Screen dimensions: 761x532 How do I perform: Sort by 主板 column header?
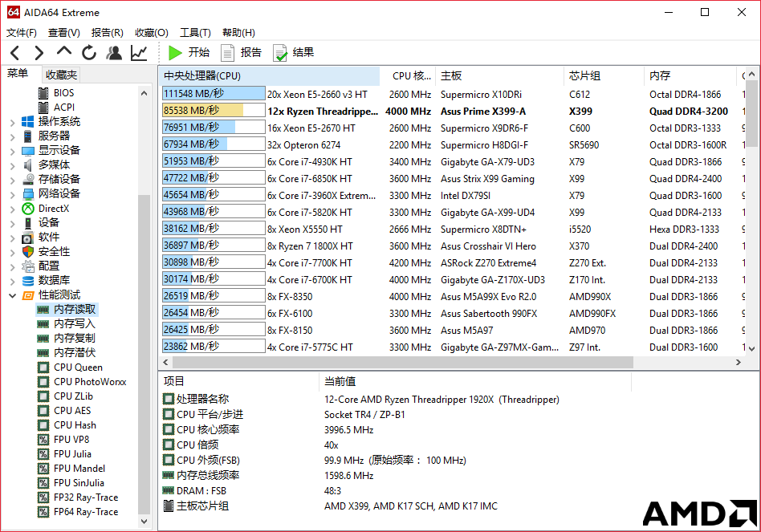coord(500,76)
